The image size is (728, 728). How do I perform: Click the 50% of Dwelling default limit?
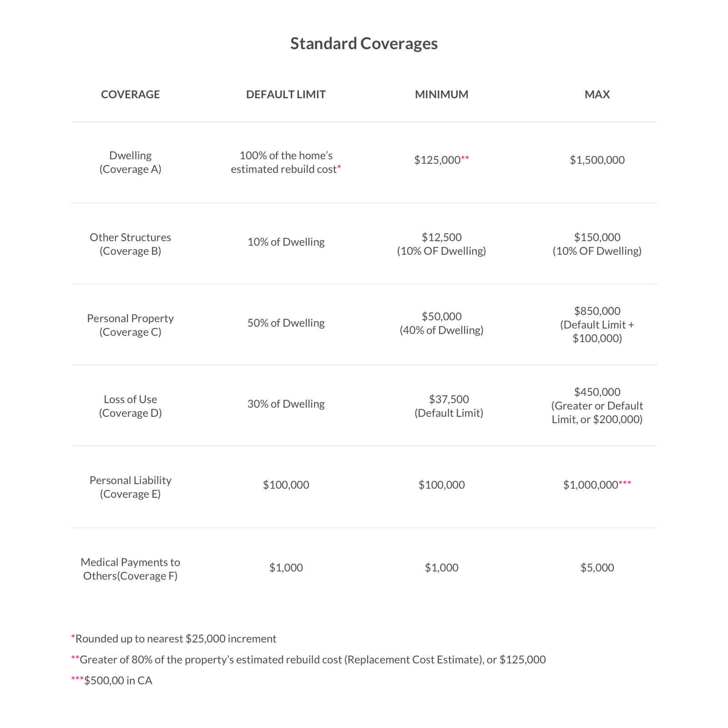click(286, 323)
